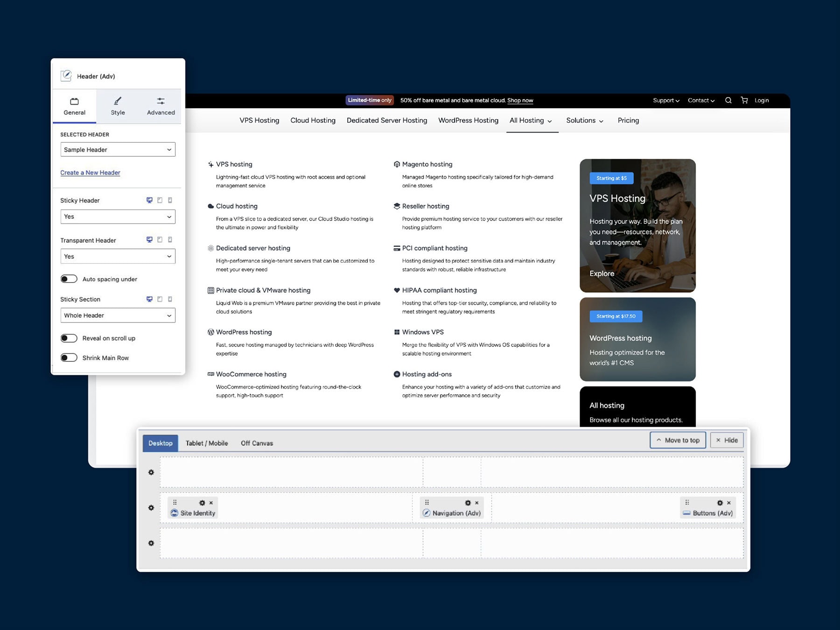Click tablet device icon for Sticky Section

(x=160, y=299)
